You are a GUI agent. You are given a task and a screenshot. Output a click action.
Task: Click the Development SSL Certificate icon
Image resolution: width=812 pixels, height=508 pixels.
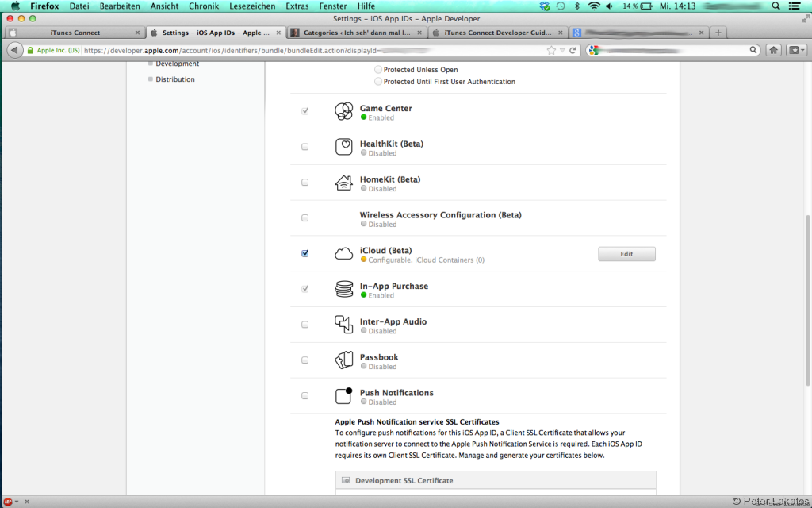346,480
